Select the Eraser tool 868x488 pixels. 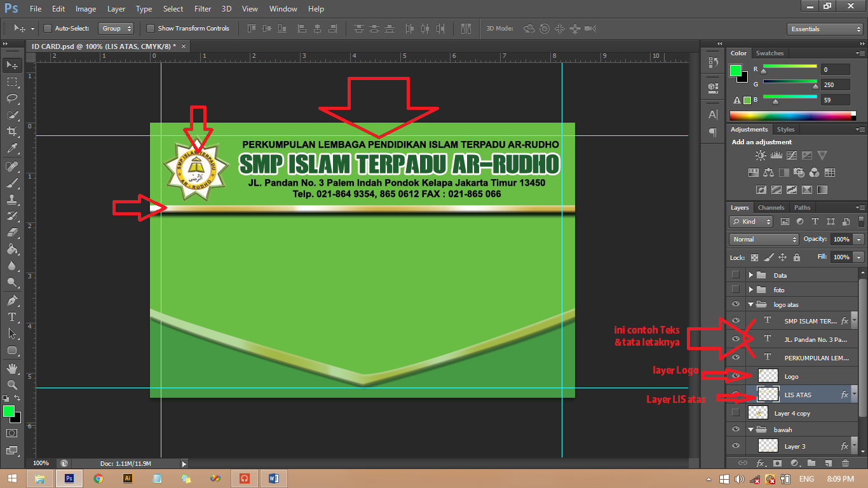(12, 233)
